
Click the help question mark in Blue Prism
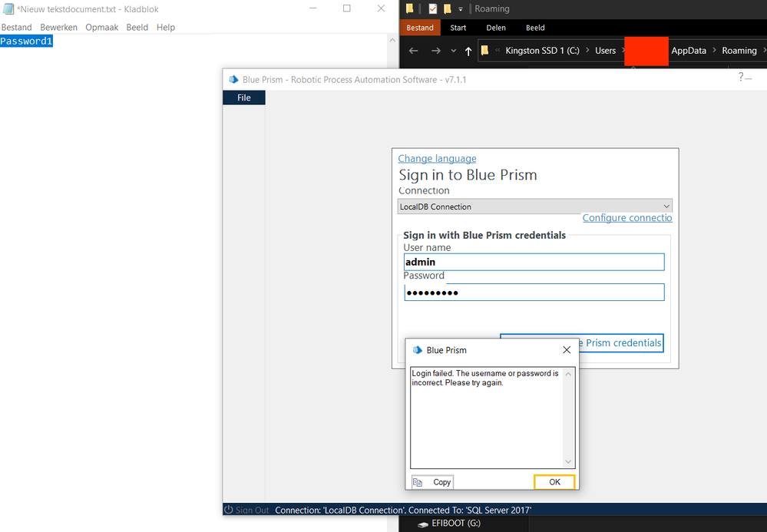pyautogui.click(x=741, y=77)
